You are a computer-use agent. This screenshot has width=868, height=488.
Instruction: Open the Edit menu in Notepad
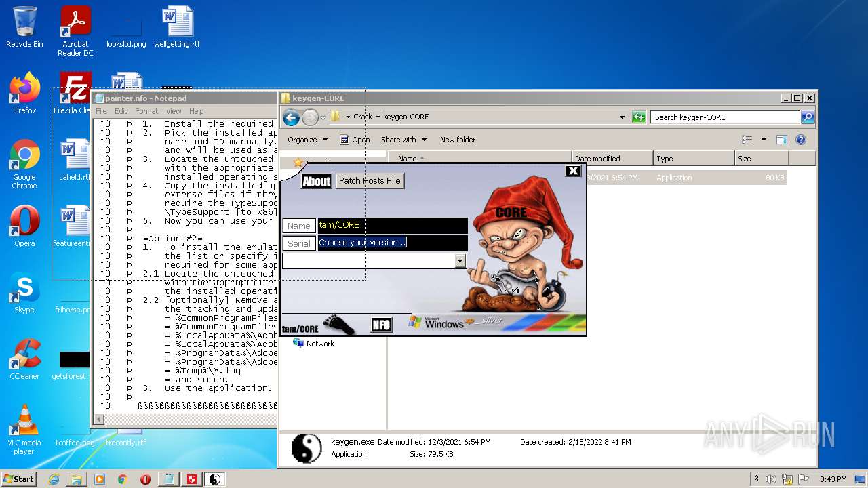coord(121,111)
